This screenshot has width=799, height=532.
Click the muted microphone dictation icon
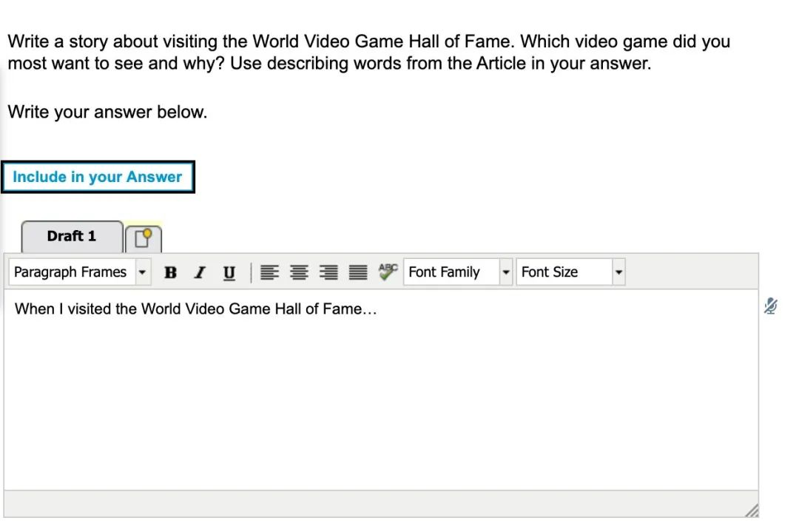(771, 306)
